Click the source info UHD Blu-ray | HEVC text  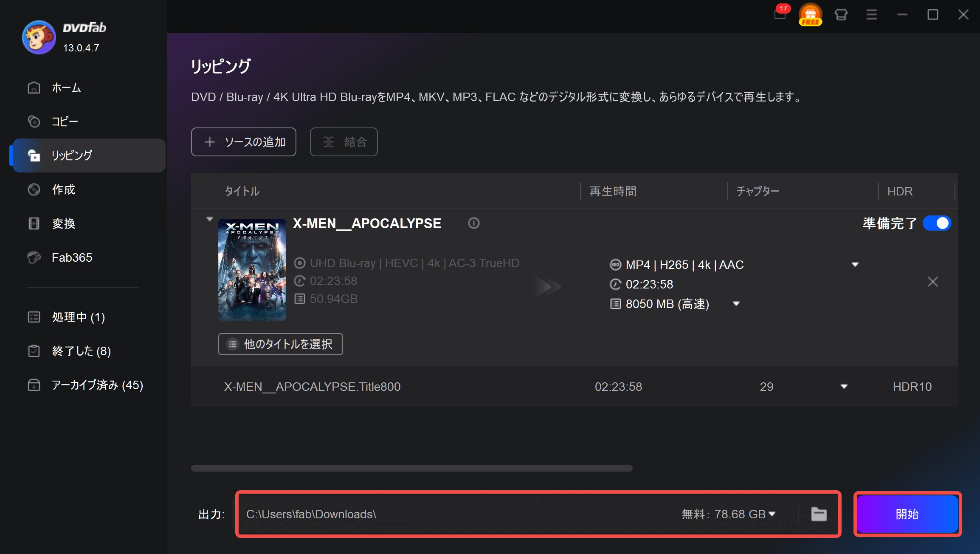pyautogui.click(x=414, y=263)
